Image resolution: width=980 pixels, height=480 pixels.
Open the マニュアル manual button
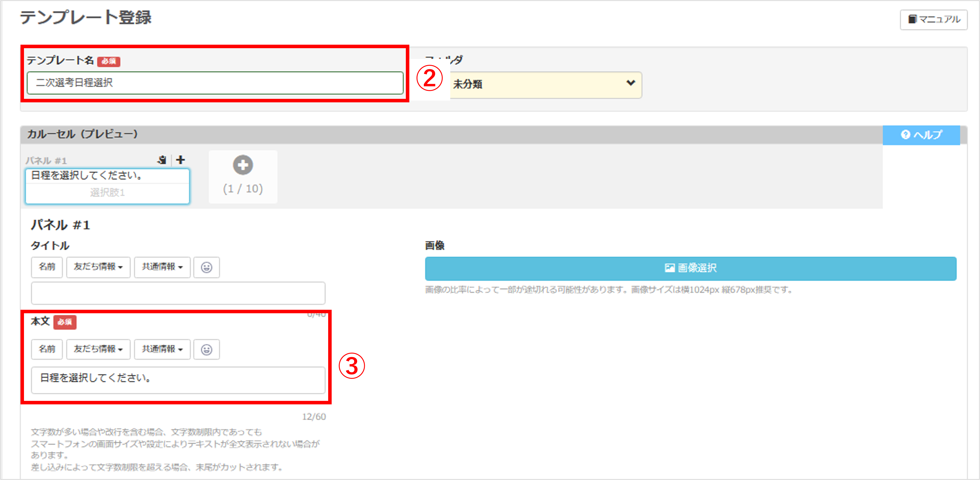[934, 19]
